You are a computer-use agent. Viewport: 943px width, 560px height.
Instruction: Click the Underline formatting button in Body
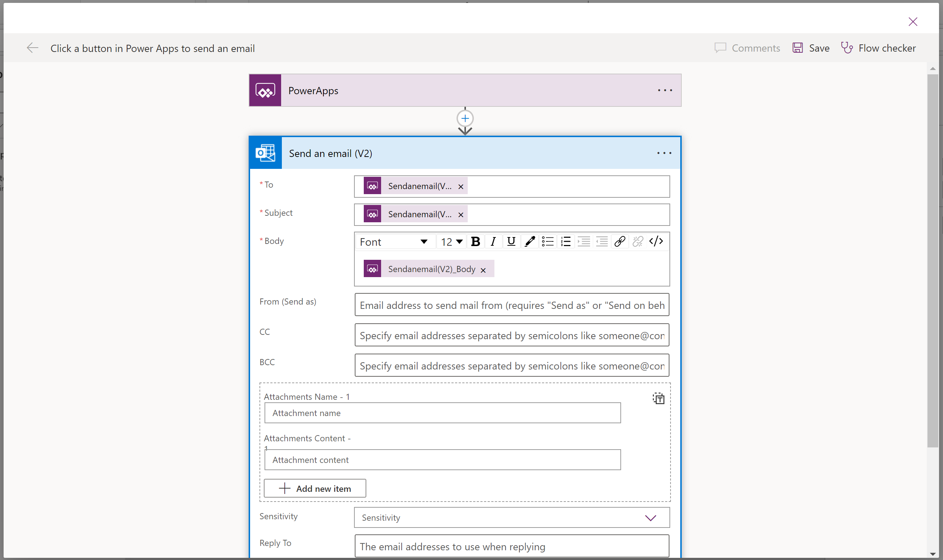click(511, 241)
